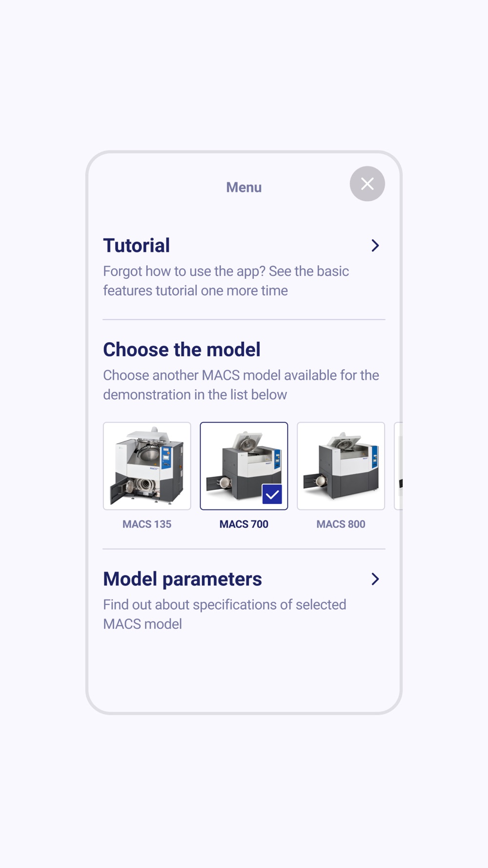Expand Tutorial using its chevron arrow

(375, 246)
